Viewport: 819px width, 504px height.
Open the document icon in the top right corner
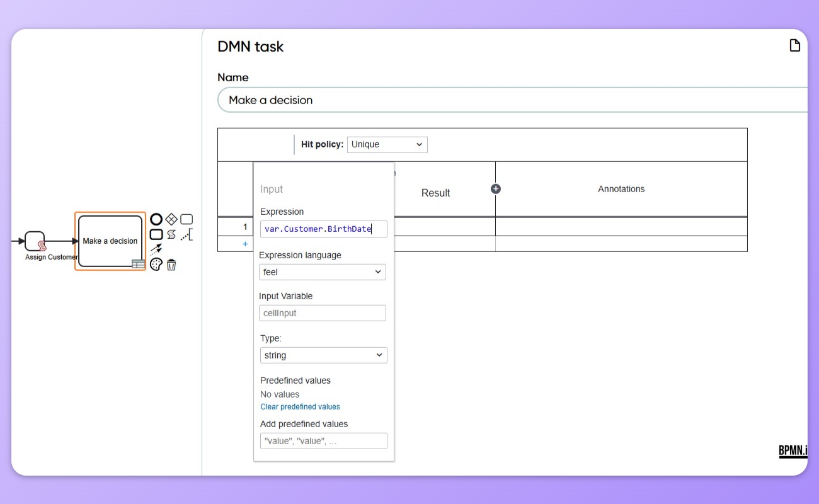[794, 44]
